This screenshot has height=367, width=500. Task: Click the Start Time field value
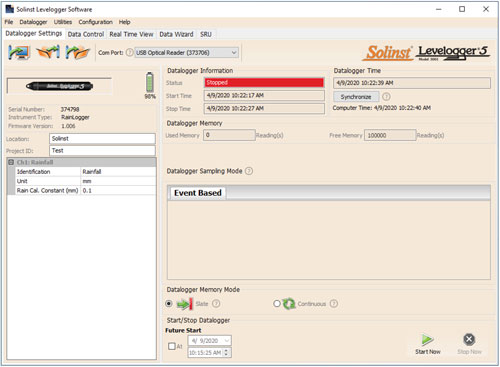pyautogui.click(x=264, y=95)
